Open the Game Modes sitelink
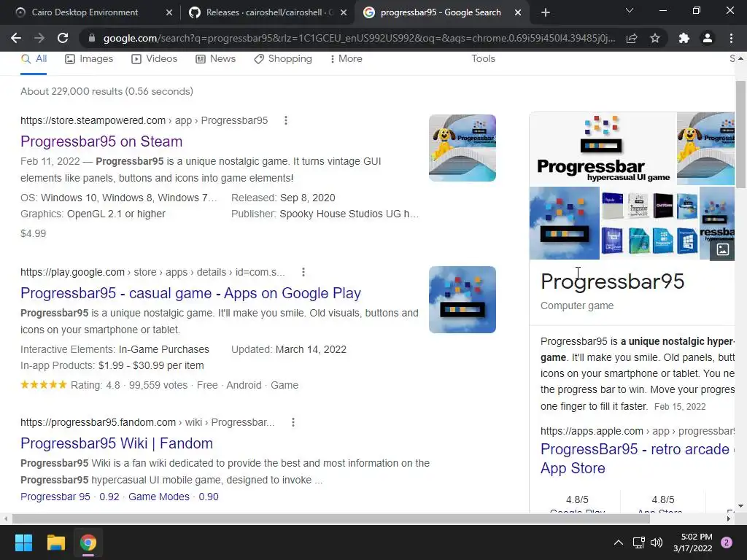The width and height of the screenshot is (747, 560). coord(158,497)
